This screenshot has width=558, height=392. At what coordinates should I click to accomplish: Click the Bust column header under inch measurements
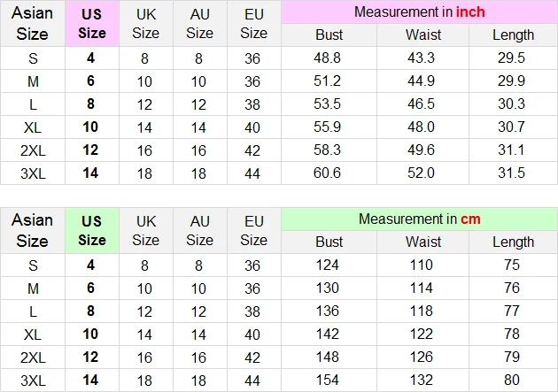pos(329,35)
